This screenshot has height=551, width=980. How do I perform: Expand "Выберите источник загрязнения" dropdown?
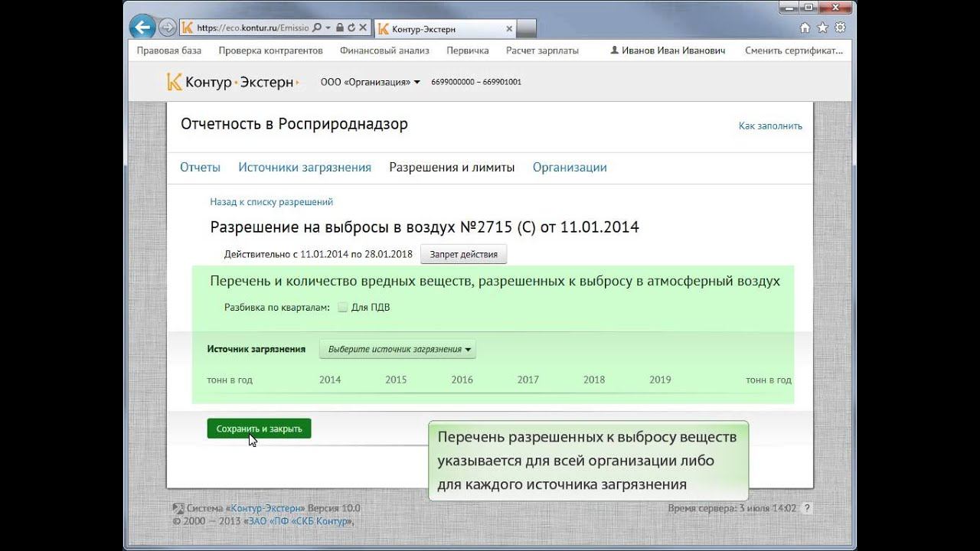(397, 349)
